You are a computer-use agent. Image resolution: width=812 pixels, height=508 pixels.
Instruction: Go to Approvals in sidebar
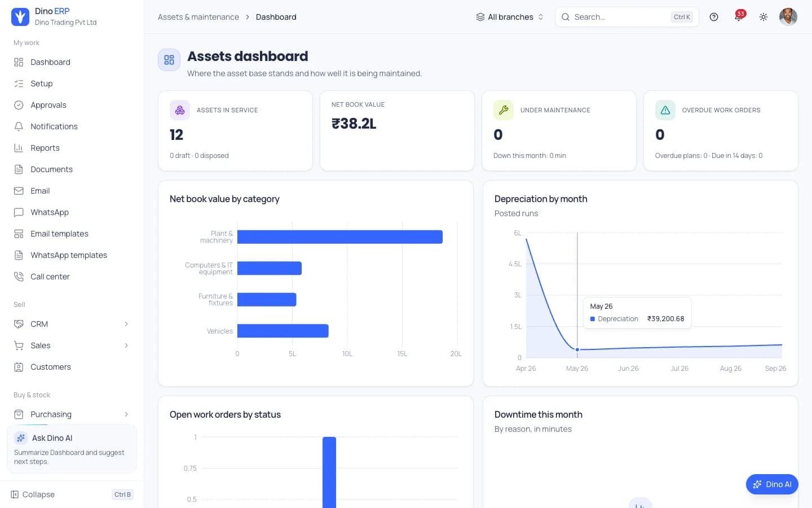[x=72, y=105]
